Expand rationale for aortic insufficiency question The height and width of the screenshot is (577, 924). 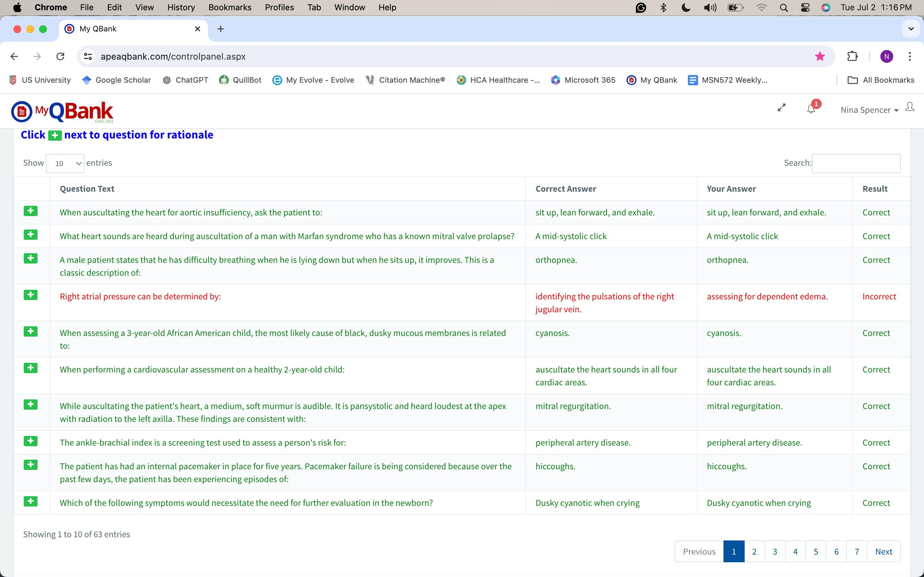(x=30, y=211)
